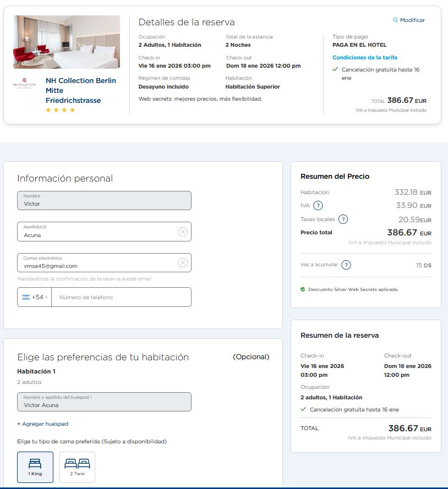The height and width of the screenshot is (489, 448).
Task: Clear the email field using X icon
Action: [x=183, y=263]
